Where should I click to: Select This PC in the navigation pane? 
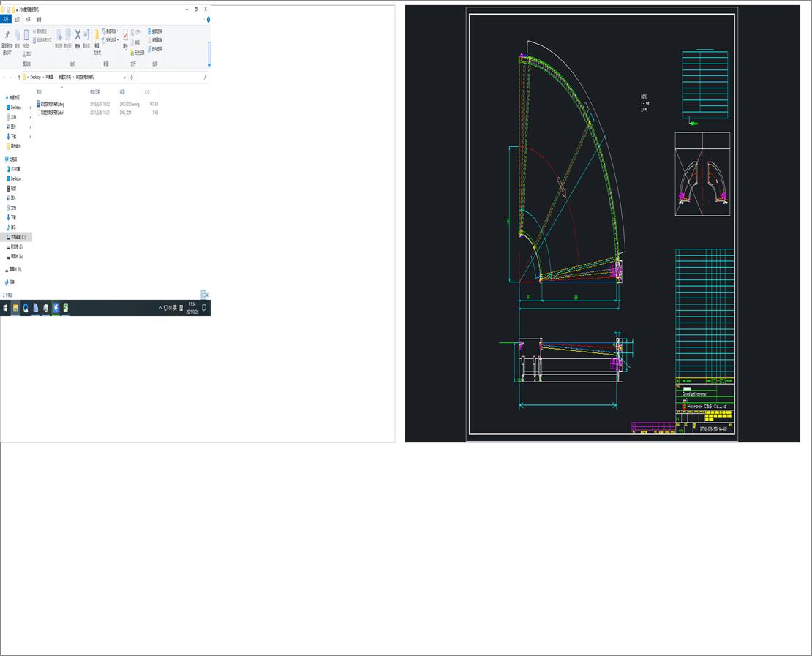[12, 159]
